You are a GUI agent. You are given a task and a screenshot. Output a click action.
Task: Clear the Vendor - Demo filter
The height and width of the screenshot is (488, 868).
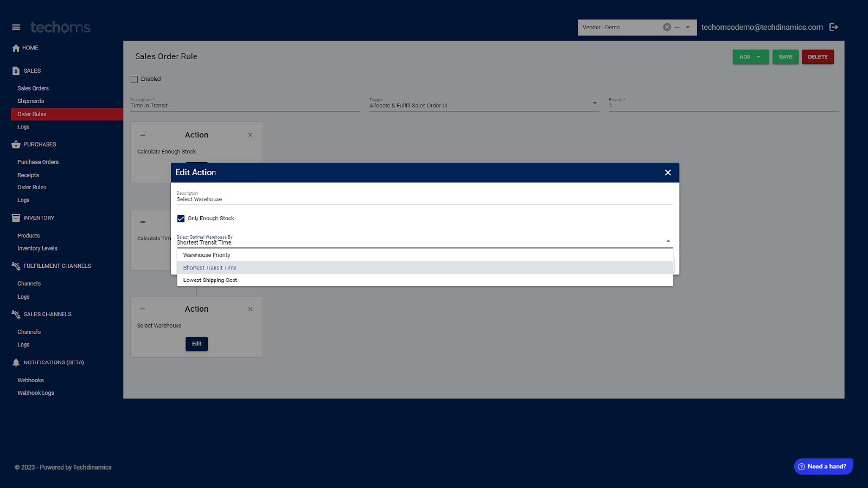(x=667, y=27)
